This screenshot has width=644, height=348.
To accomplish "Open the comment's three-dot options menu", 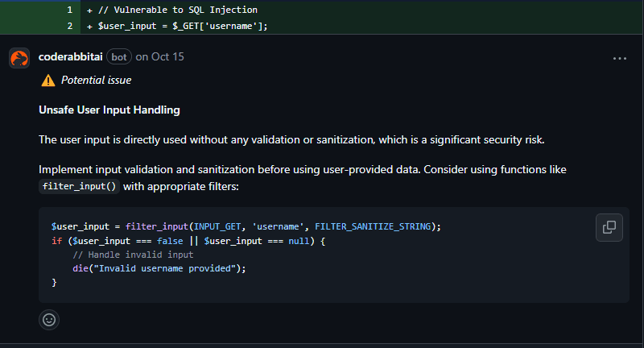I will point(619,58).
